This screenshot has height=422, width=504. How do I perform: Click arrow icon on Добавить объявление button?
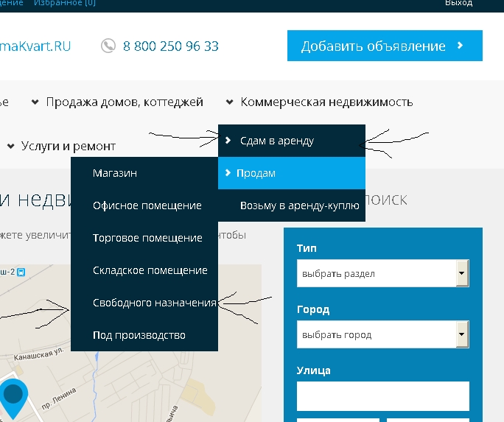[x=461, y=46]
